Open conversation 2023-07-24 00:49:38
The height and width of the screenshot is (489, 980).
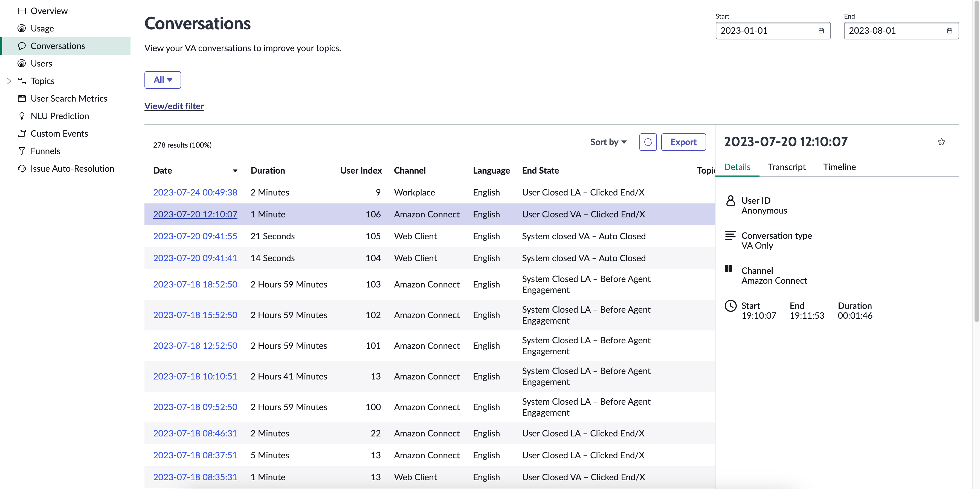tap(195, 192)
